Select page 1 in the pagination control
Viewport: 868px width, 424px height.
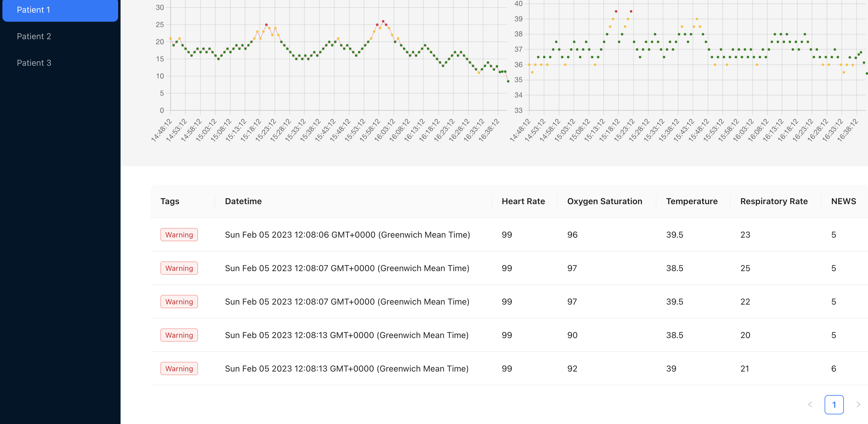(834, 404)
